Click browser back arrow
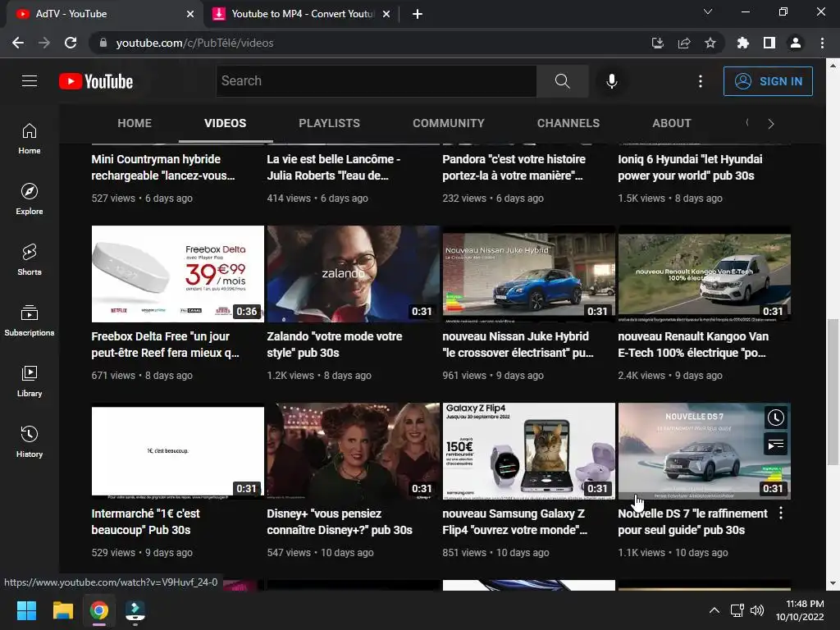Image resolution: width=840 pixels, height=630 pixels. tap(18, 43)
